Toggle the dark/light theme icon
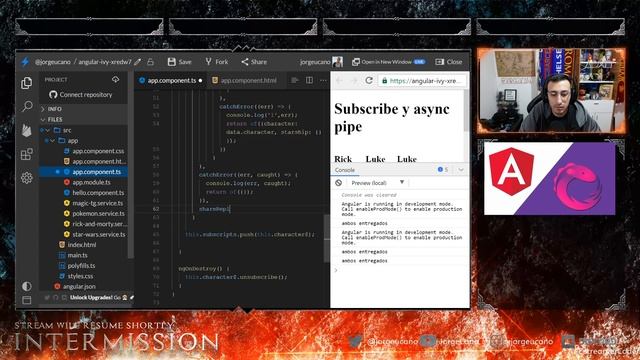Screen dimensions: 640x360 coord(27,286)
